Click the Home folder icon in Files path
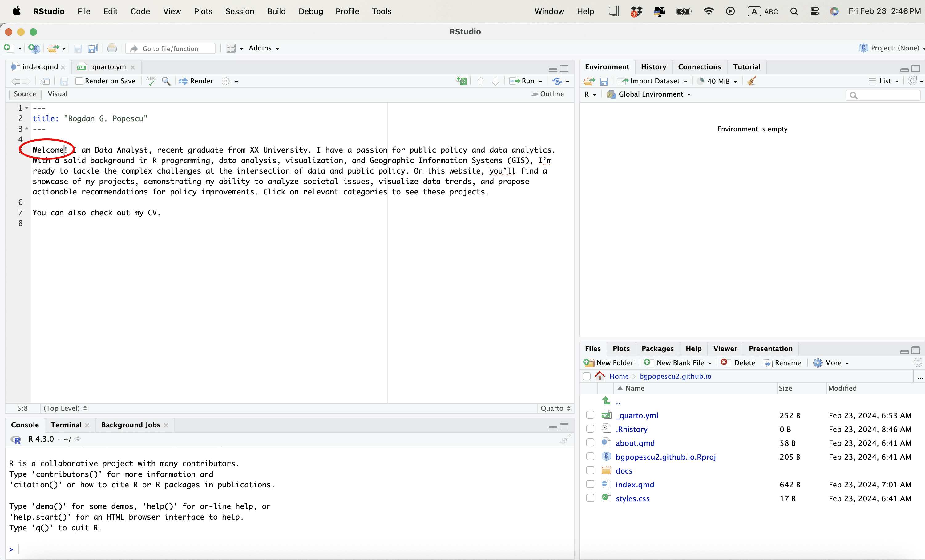Image resolution: width=925 pixels, height=560 pixels. [x=600, y=376]
